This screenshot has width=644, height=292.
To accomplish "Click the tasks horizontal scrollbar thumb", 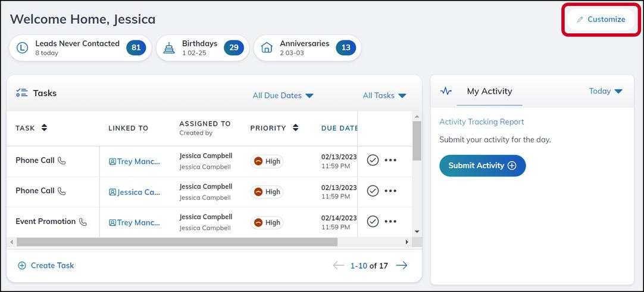I will pyautogui.click(x=177, y=242).
